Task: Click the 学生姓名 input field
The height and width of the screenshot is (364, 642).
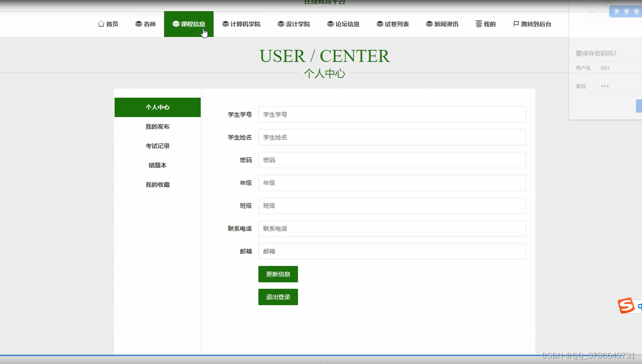Action: tap(392, 137)
